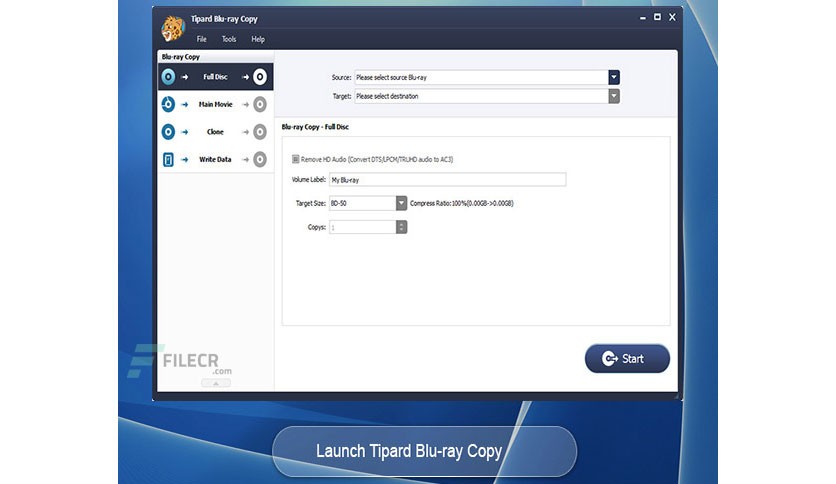Image resolution: width=836 pixels, height=484 pixels.
Task: Click the Blu-ray Copy - Full Disc heading
Action: tap(315, 127)
